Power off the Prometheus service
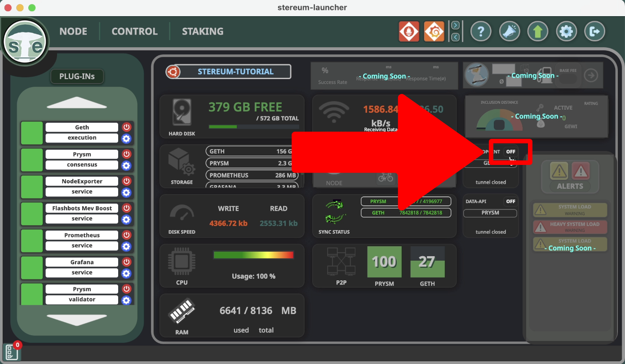The width and height of the screenshot is (625, 364). [126, 235]
